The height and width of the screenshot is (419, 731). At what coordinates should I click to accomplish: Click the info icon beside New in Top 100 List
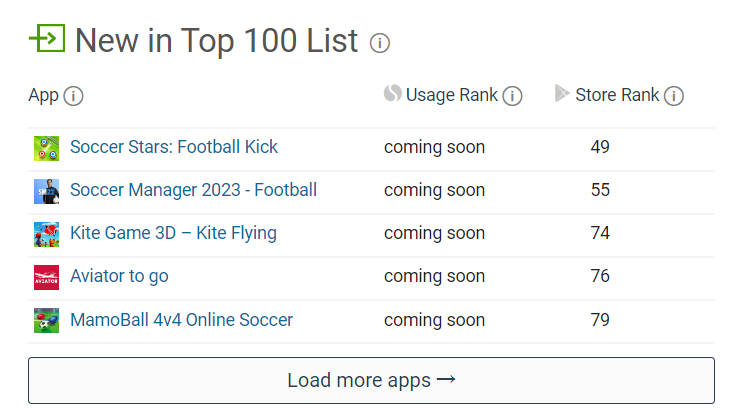click(x=379, y=43)
